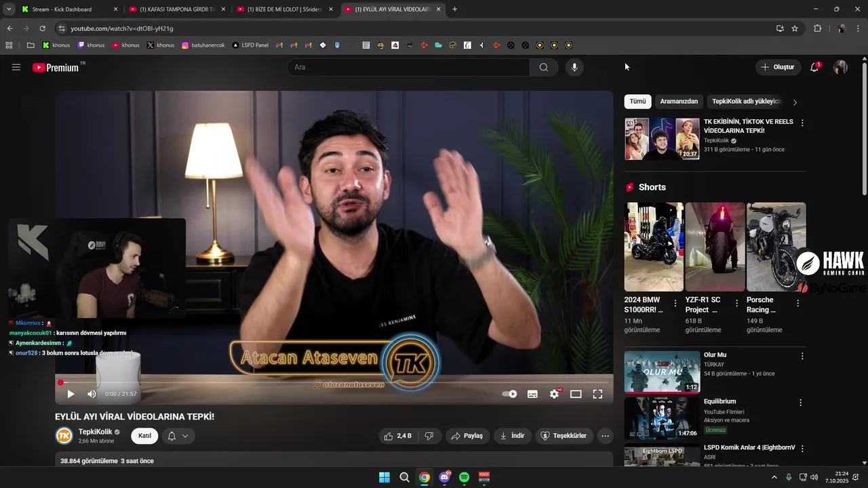
Task: Play the video
Action: pos(71,394)
